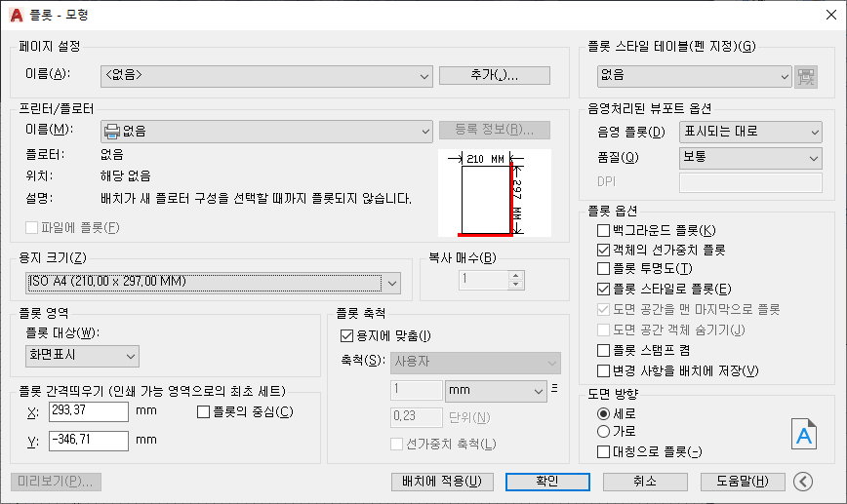Open 품질 보통 dropdown
The height and width of the screenshot is (504, 847).
(750, 158)
